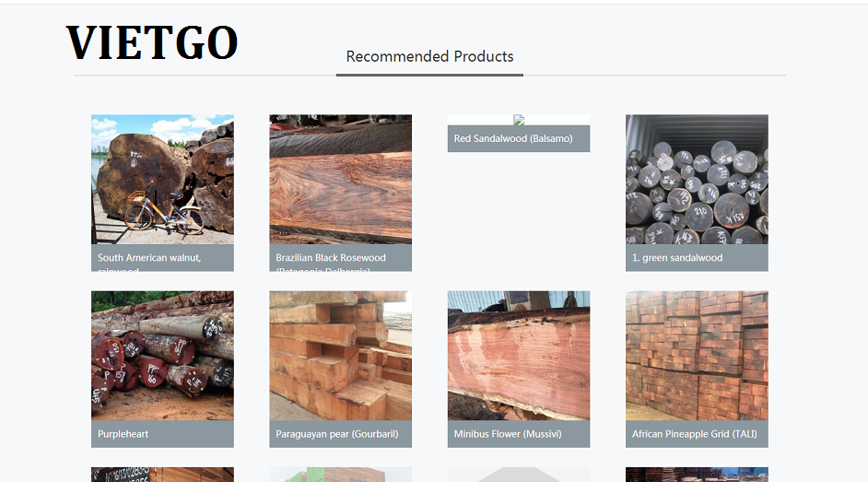
Task: Click the broken Red Sandalwood image icon
Action: (x=519, y=120)
